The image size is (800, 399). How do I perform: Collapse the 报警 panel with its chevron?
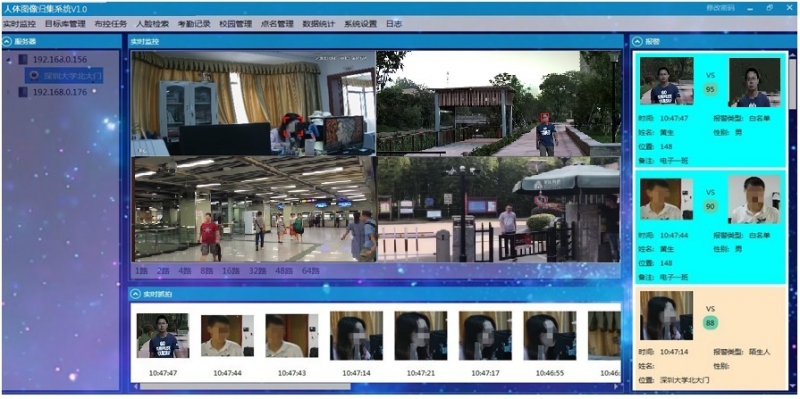637,42
